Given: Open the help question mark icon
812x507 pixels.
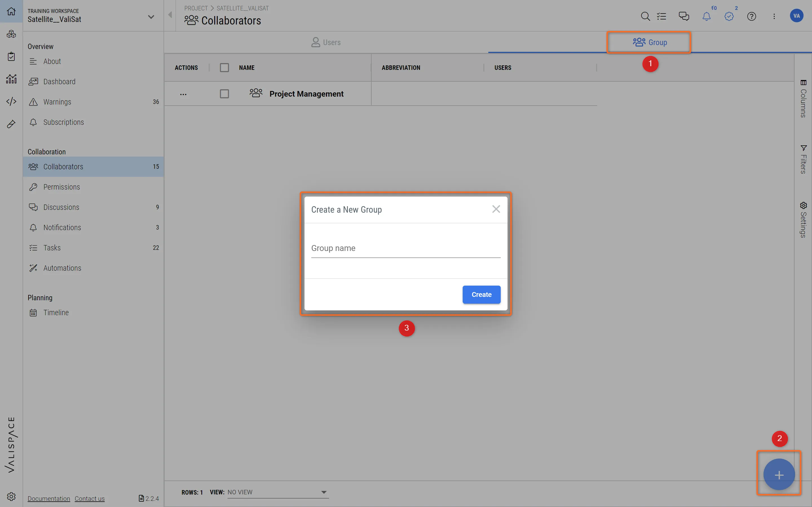Looking at the screenshot, I should pos(751,16).
